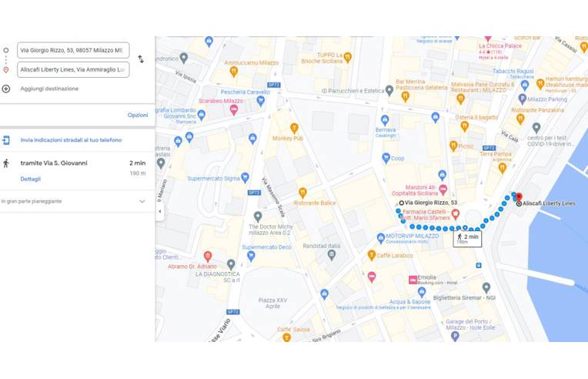Screen dimensions: 588x379
Task: Click 'Invia indicazioni stradali al tuo telefono'
Action: click(x=71, y=140)
